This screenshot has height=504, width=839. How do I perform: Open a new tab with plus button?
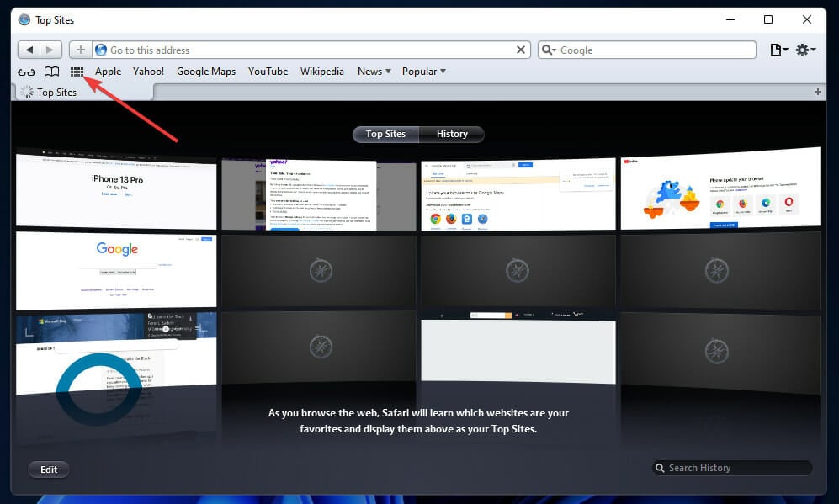(x=818, y=92)
